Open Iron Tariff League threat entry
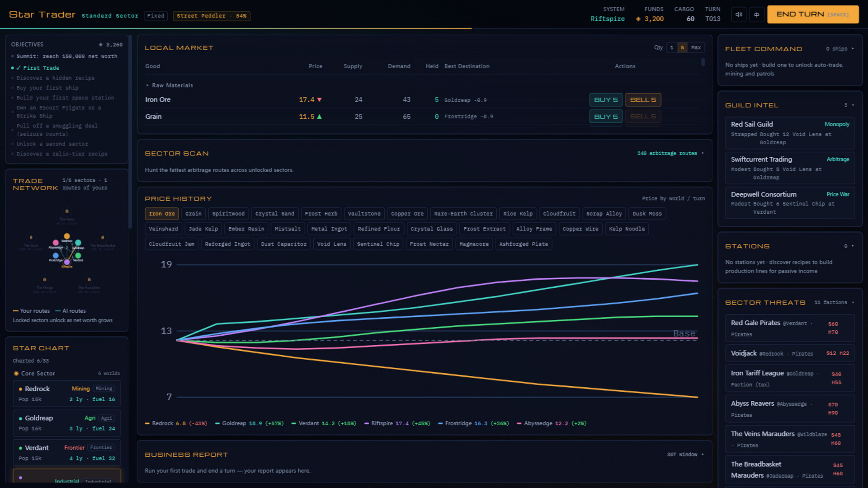 point(790,379)
